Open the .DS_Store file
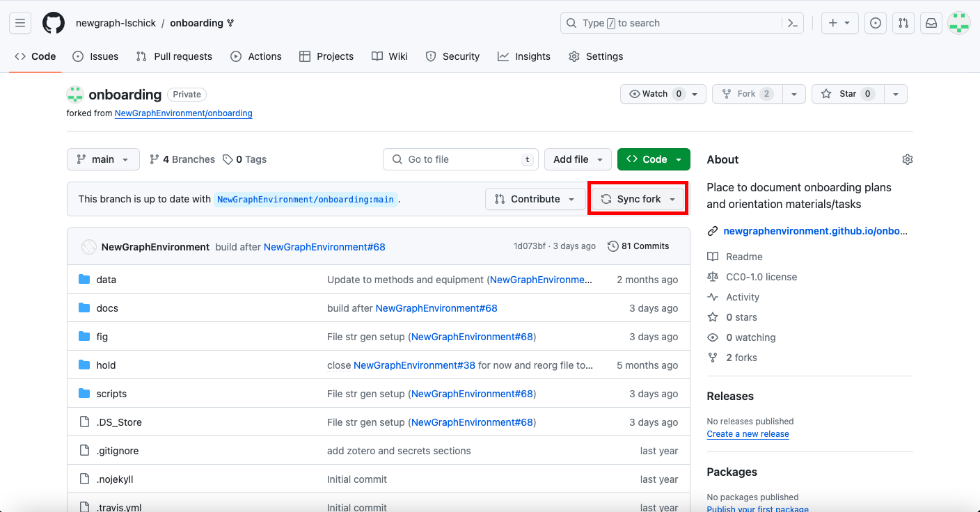The height and width of the screenshot is (512, 980). point(119,422)
